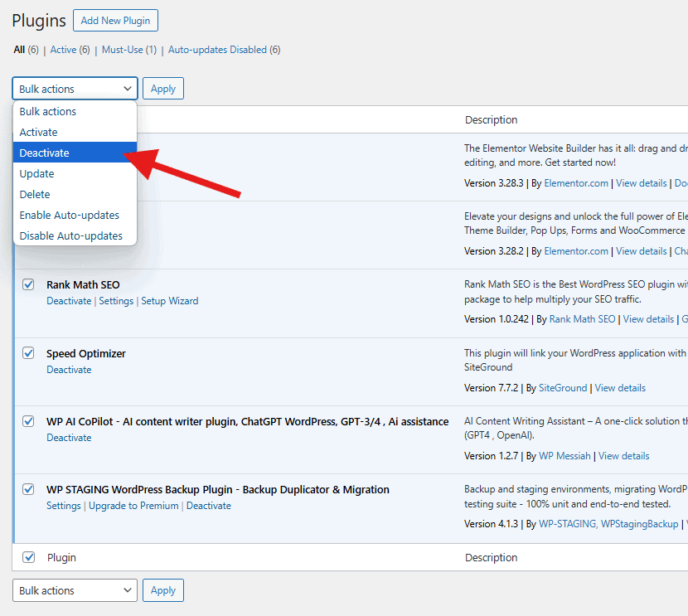Choose Enable Auto-updates option

[x=75, y=215]
